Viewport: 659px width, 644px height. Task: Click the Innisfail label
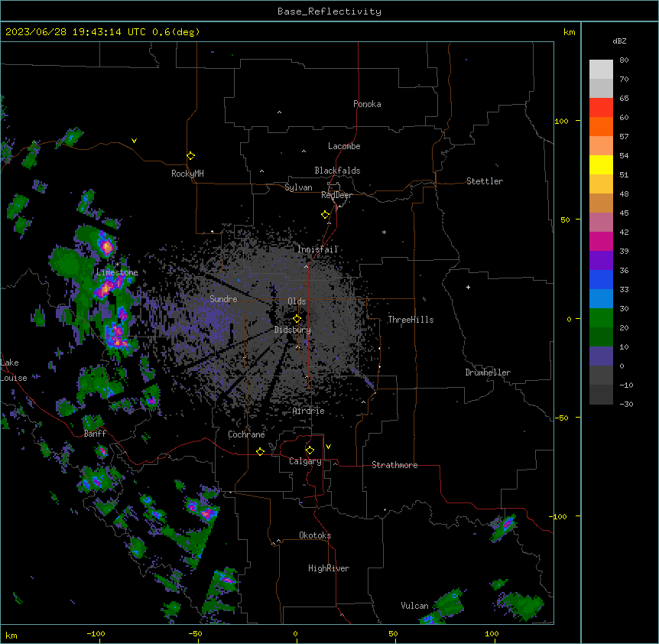[x=317, y=249]
